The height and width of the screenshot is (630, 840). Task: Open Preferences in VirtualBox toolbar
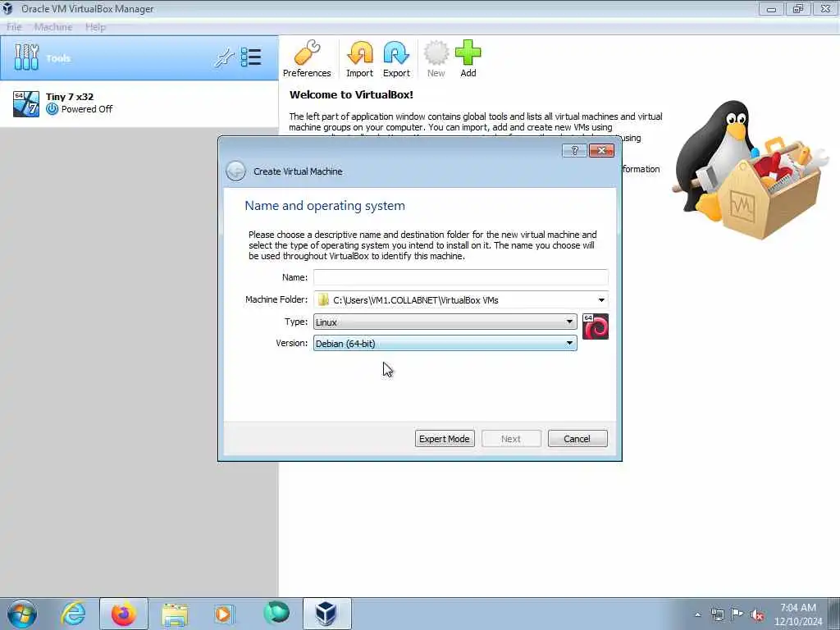pos(307,59)
